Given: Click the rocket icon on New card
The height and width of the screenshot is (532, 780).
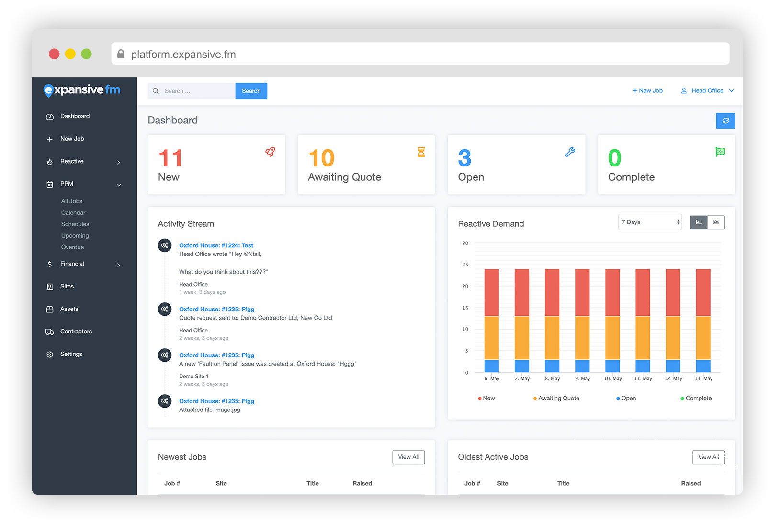Looking at the screenshot, I should coord(270,152).
